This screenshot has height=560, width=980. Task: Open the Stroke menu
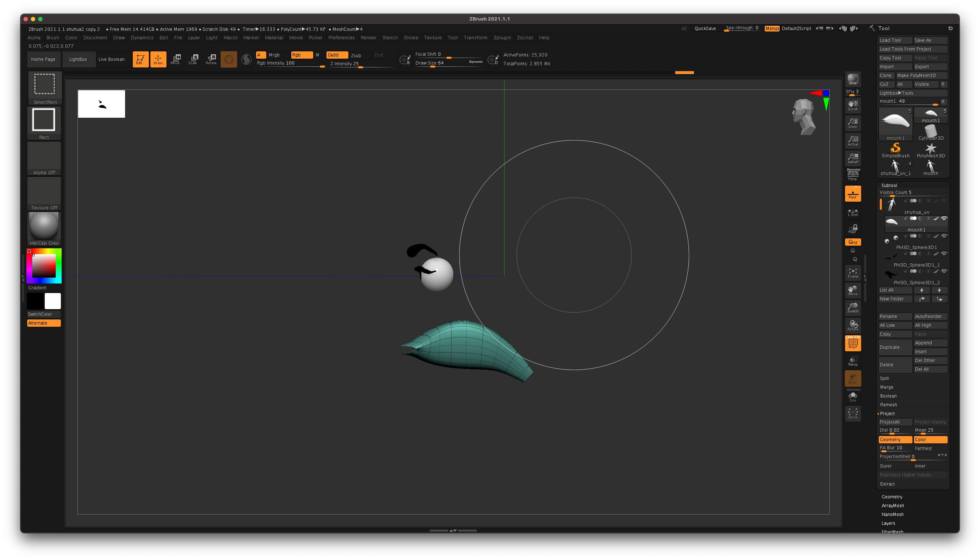click(x=411, y=38)
